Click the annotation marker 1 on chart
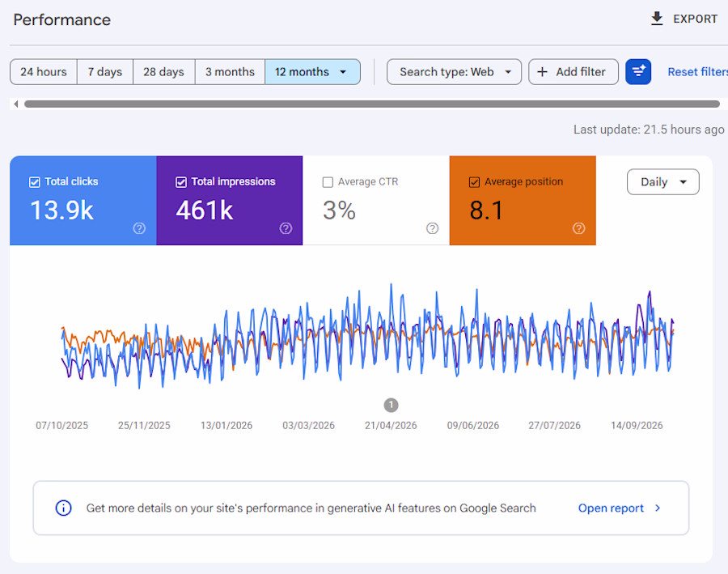728x574 pixels. click(x=391, y=405)
